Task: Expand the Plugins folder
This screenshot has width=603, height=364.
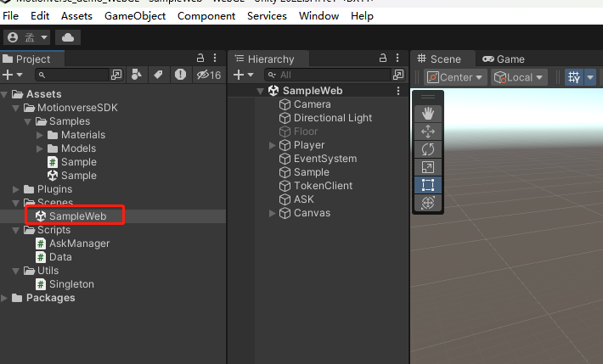Action: click(16, 189)
